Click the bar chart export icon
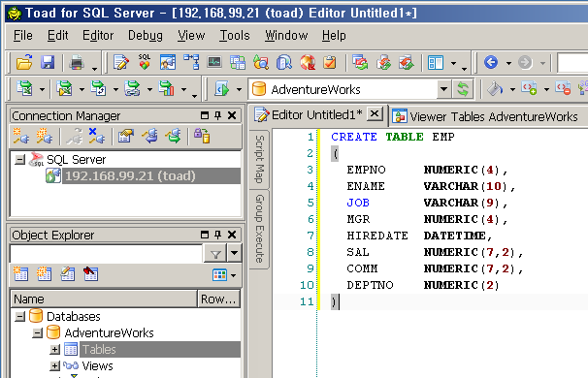The image size is (588, 378). click(x=167, y=89)
